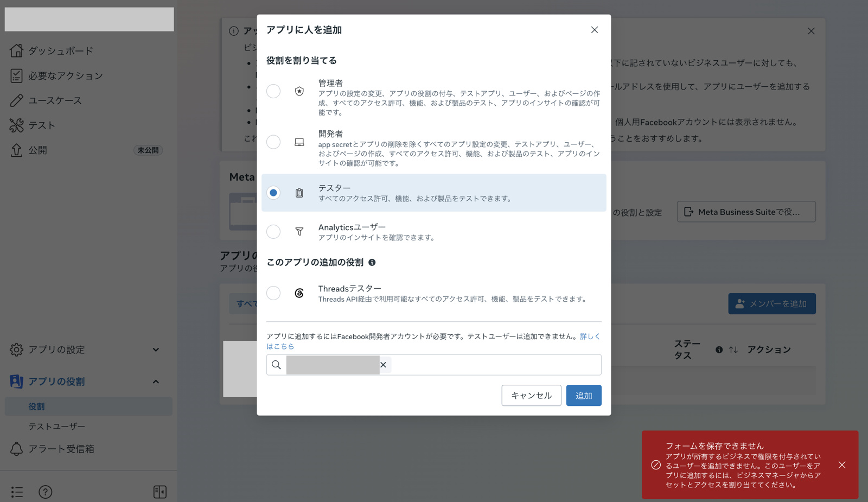Open the 役割 submenu item

[x=88, y=406]
